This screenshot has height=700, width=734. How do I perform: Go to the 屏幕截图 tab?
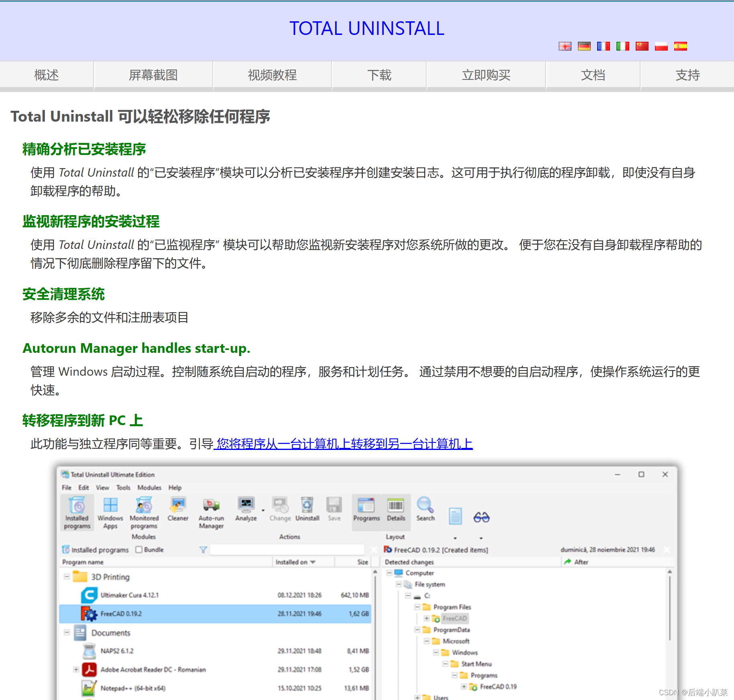pyautogui.click(x=153, y=75)
